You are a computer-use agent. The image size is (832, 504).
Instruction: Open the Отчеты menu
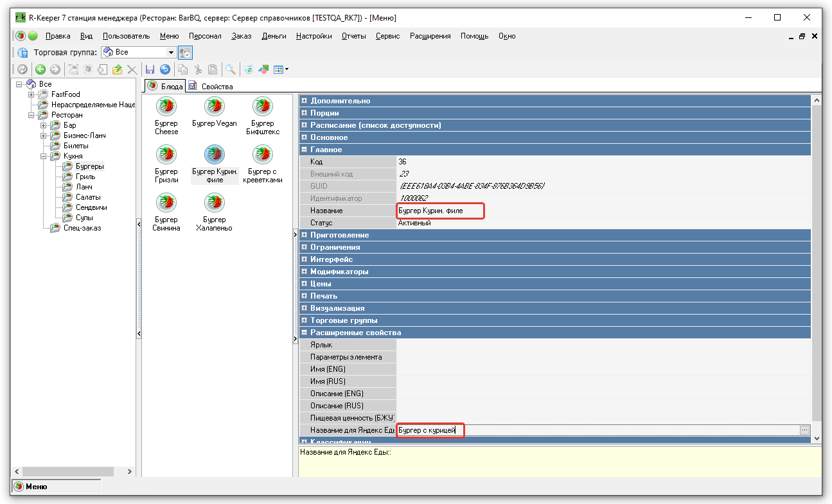353,36
